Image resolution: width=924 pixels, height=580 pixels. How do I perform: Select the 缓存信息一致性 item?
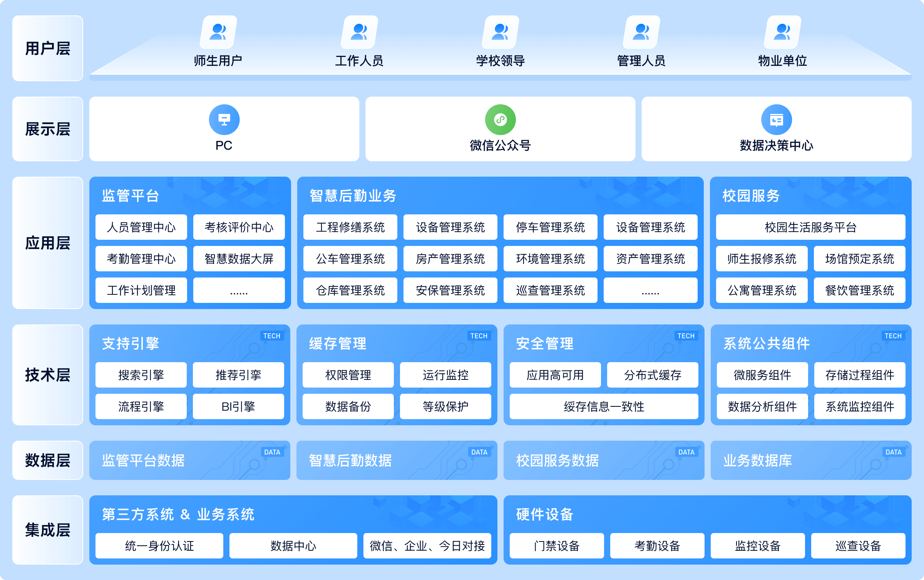coord(604,406)
